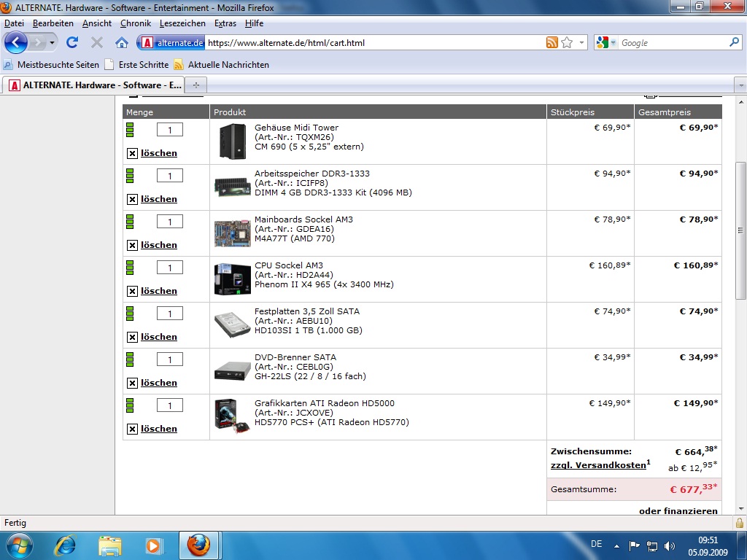The image size is (747, 560).
Task: Click the M4A77T mainboard thumbnail
Action: click(233, 233)
